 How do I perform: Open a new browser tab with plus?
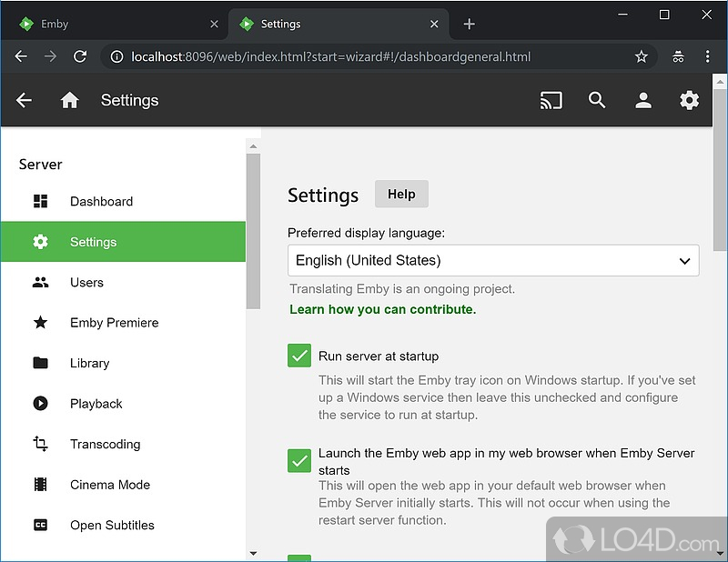coord(469,24)
